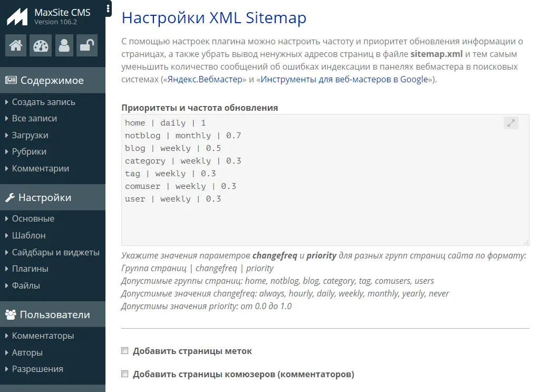
Task: Toggle Добавить страницы комюзеров checkbox
Action: click(125, 374)
